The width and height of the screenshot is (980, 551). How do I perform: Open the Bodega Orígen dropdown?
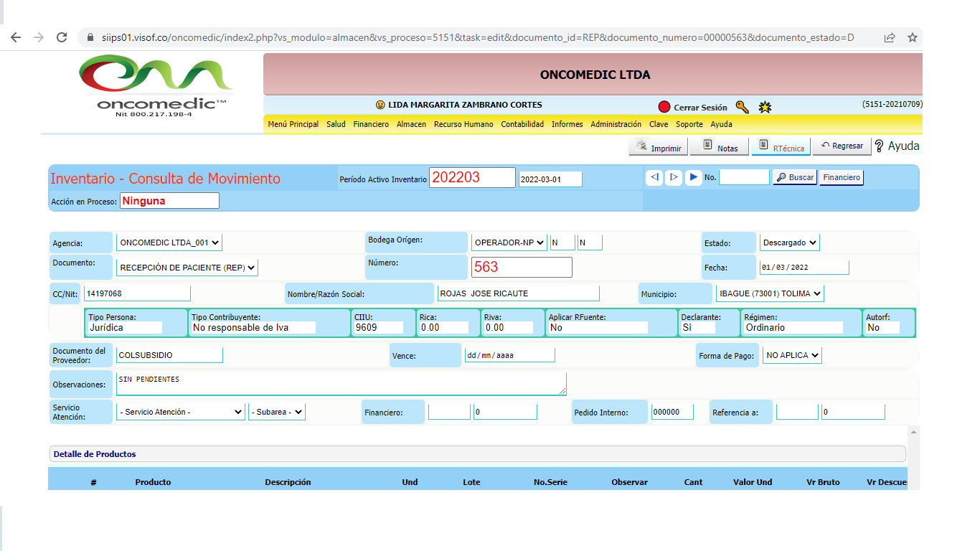[x=509, y=242]
